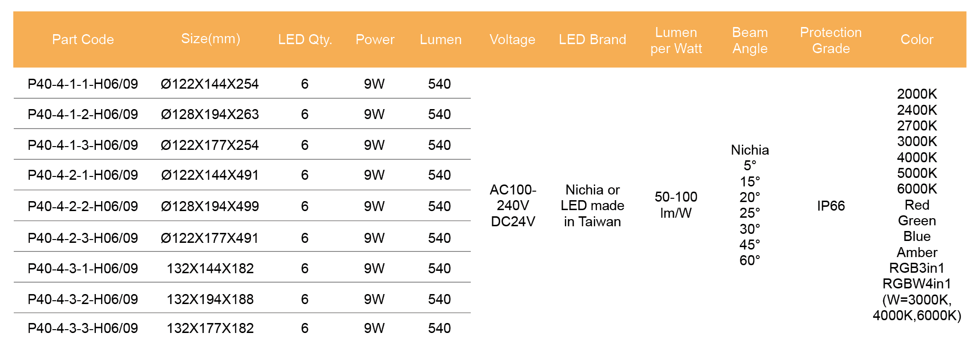Click the AC100-240V DC24V voltage cell

pyautogui.click(x=513, y=206)
